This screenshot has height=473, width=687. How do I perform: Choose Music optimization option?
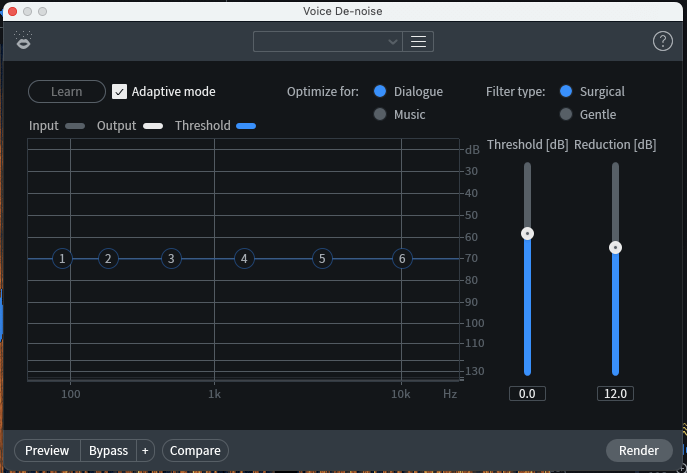(380, 115)
